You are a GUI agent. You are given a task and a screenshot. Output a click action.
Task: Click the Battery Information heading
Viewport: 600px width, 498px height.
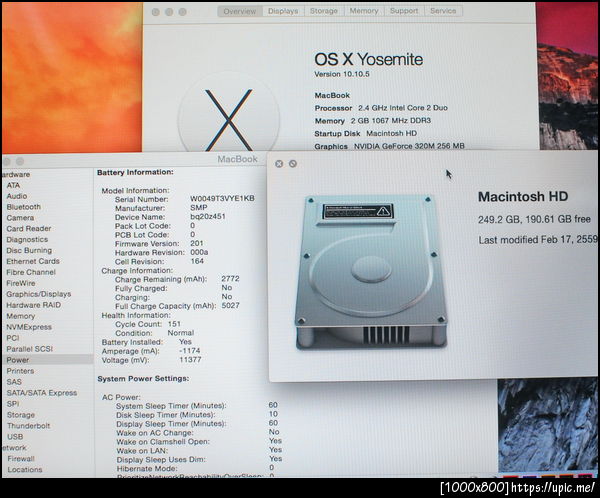click(135, 172)
